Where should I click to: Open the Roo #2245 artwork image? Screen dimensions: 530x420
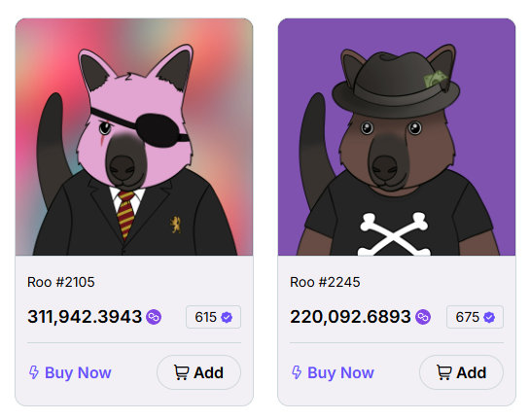click(x=397, y=137)
